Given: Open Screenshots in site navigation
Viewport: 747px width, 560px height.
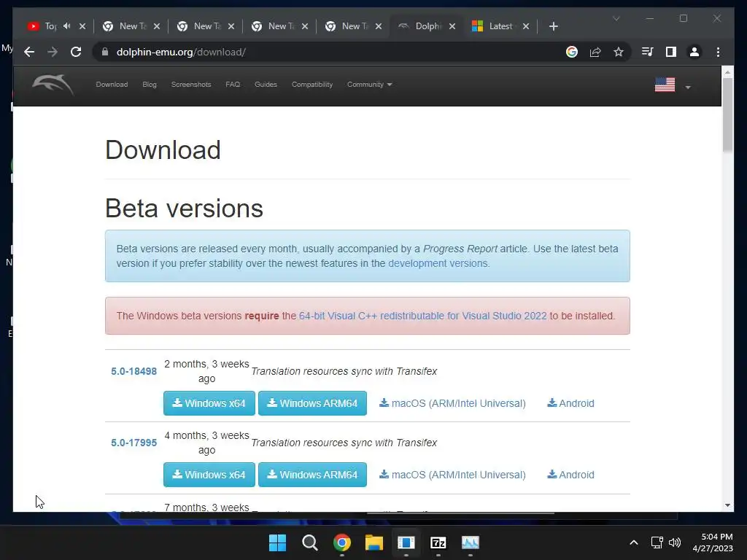Looking at the screenshot, I should 191,85.
